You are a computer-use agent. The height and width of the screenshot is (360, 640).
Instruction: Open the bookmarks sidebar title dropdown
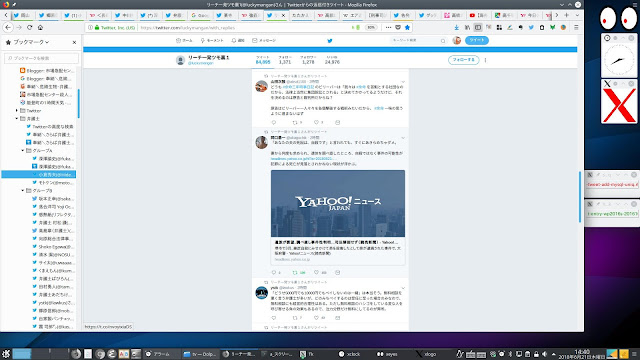click(31, 42)
